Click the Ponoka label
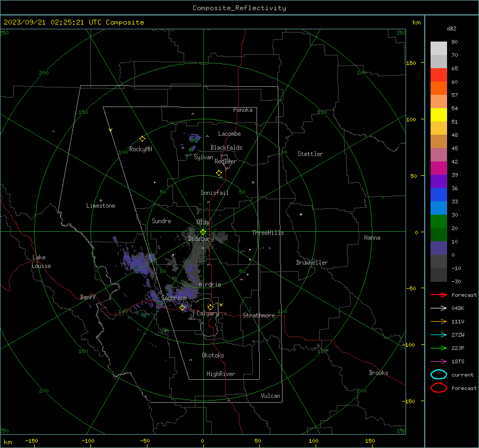 click(243, 110)
